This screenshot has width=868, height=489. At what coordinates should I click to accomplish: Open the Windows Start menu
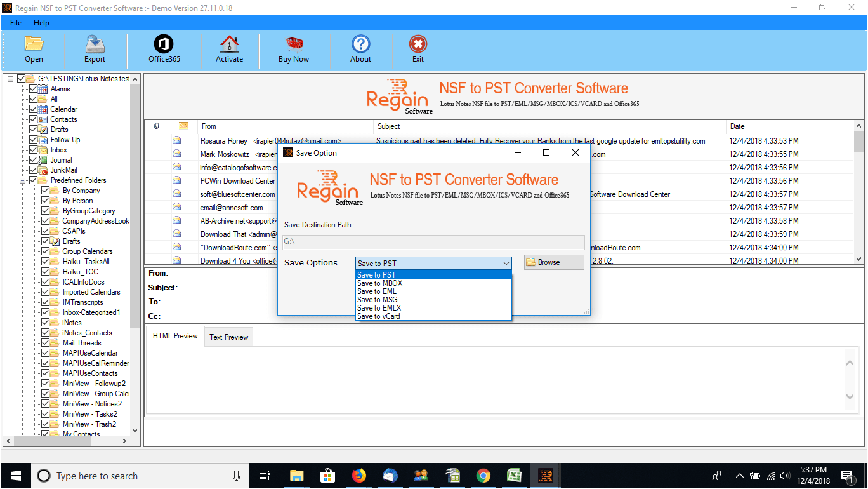[15, 476]
